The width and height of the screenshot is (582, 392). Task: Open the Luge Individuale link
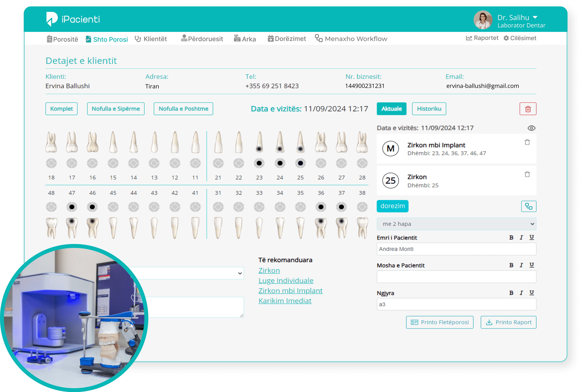tap(286, 281)
